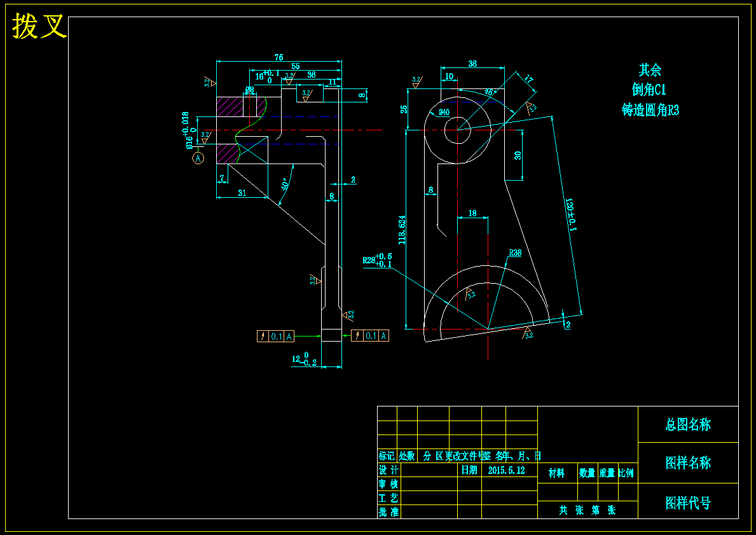The image size is (756, 535).
Task: Click the dimension value "18"
Action: [x=472, y=212]
